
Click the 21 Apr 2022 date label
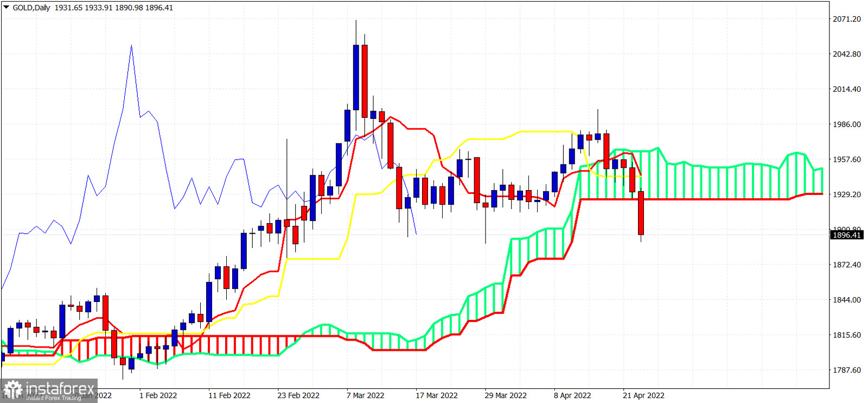(643, 395)
